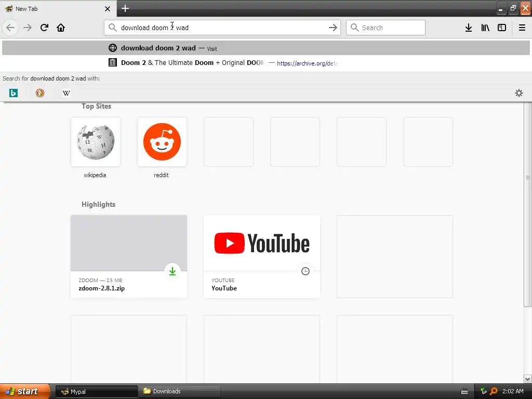
Task: Click the history clock icon on YouTube card
Action: [x=305, y=271]
